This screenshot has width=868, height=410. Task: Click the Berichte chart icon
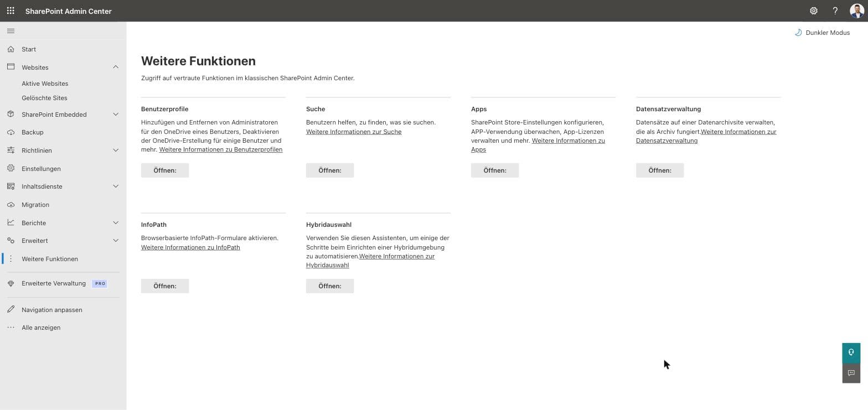(11, 222)
